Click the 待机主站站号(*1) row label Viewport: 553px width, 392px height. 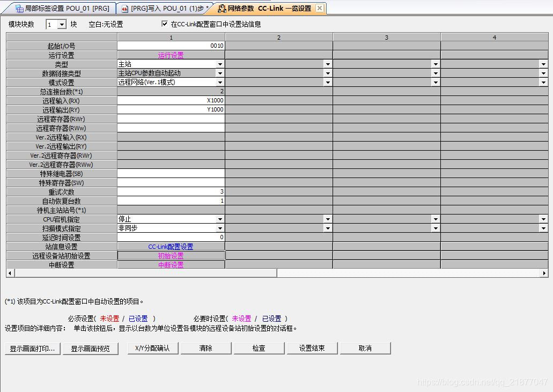tap(61, 210)
